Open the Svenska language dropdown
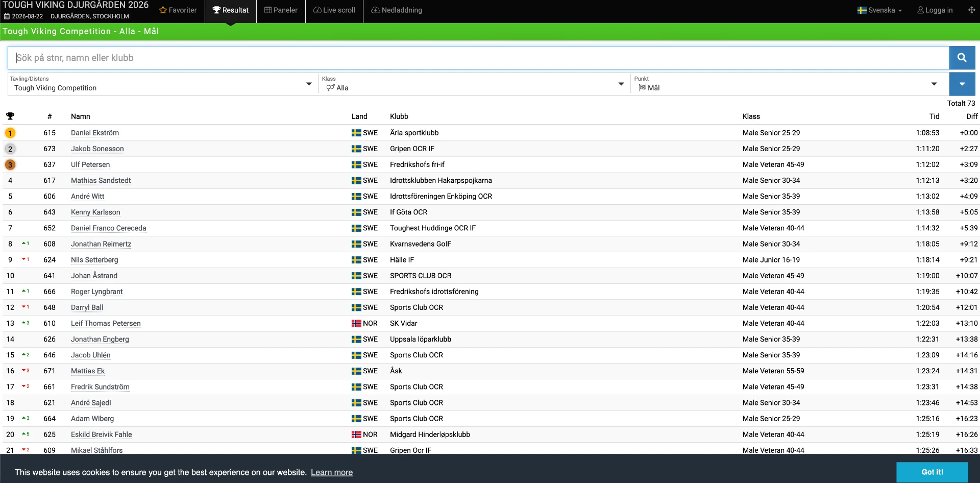This screenshot has width=980, height=483. [x=880, y=10]
